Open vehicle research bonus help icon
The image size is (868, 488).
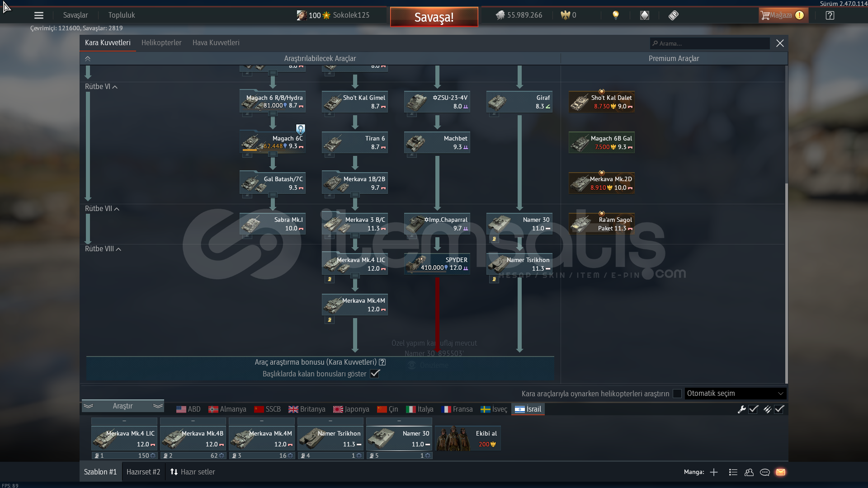[382, 362]
